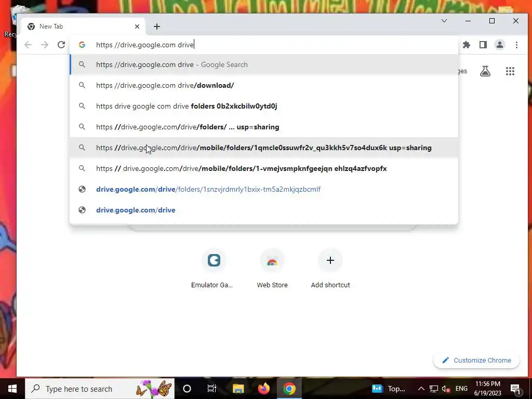Viewport: 532px width, 399px height.
Task: Click the Chrome back arrow button
Action: point(28,45)
